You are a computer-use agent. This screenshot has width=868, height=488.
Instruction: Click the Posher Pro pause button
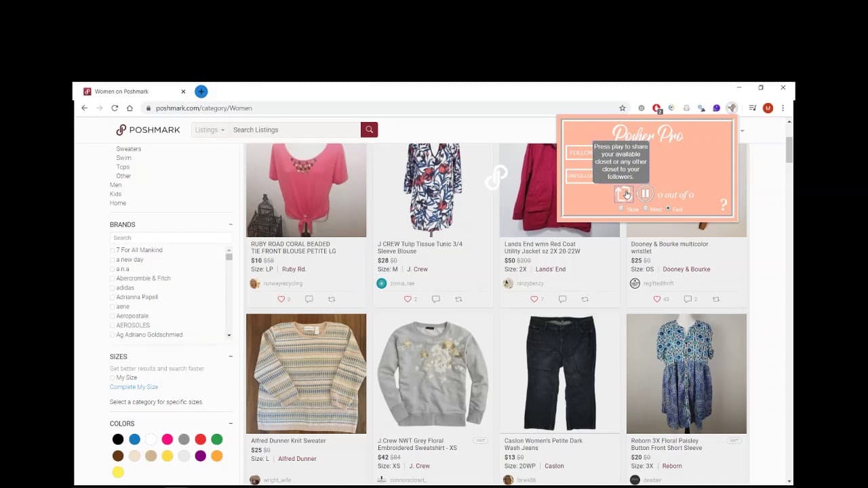(x=645, y=194)
